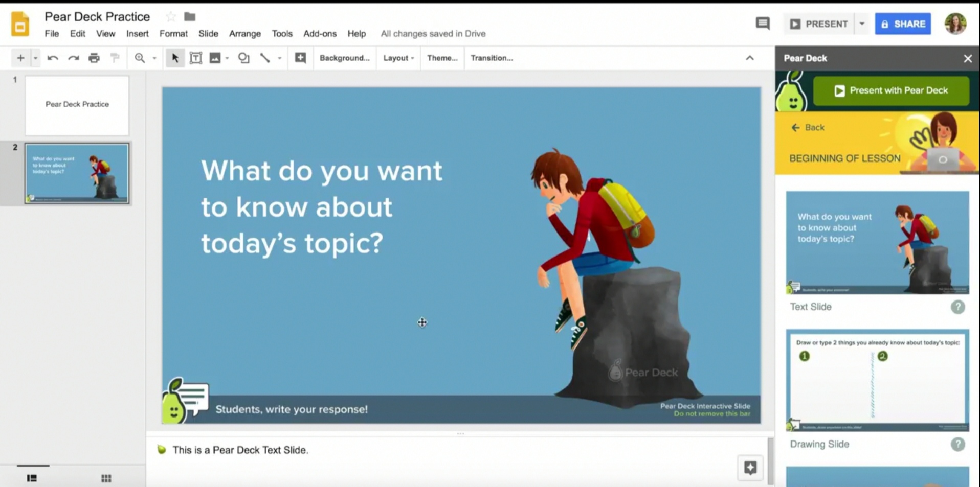Screen dimensions: 980x487
Task: Insert an image from toolbar
Action: coord(215,58)
